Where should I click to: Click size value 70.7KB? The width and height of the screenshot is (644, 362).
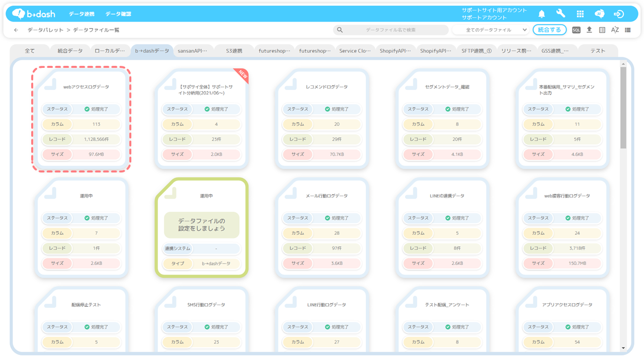pyautogui.click(x=337, y=154)
